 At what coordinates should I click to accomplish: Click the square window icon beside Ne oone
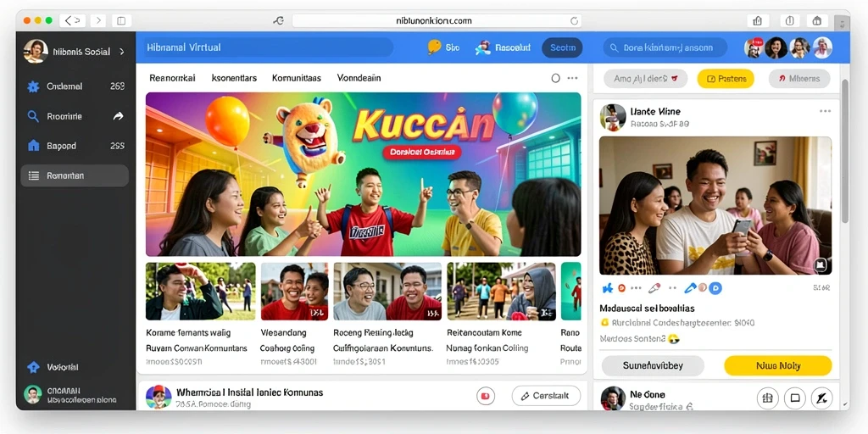(x=795, y=398)
